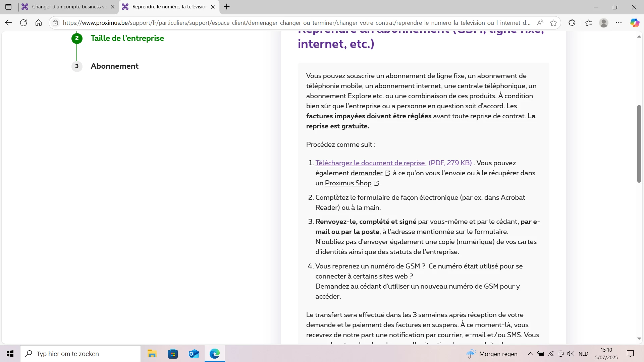The width and height of the screenshot is (644, 362).
Task: Select the step 2 green circle
Action: pyautogui.click(x=77, y=38)
